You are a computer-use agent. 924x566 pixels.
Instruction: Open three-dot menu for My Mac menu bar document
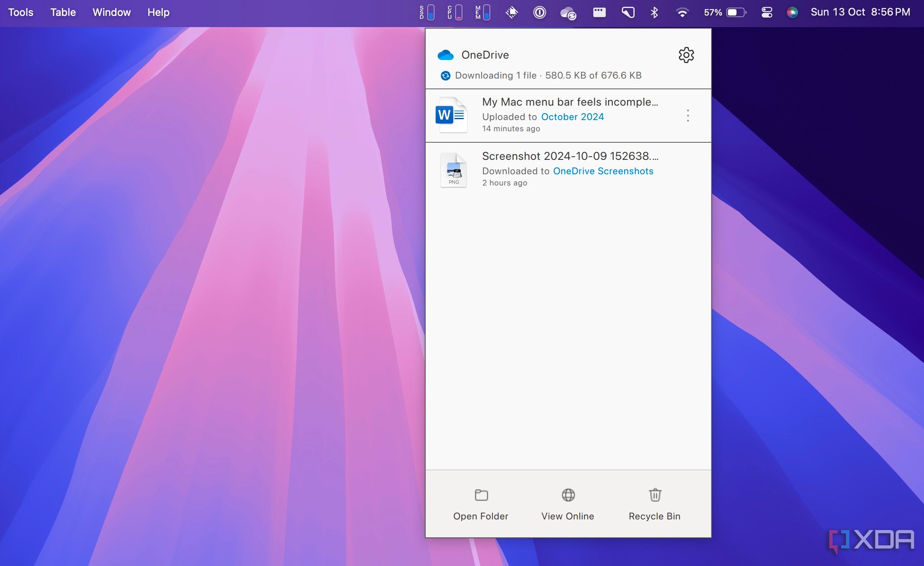click(x=688, y=116)
